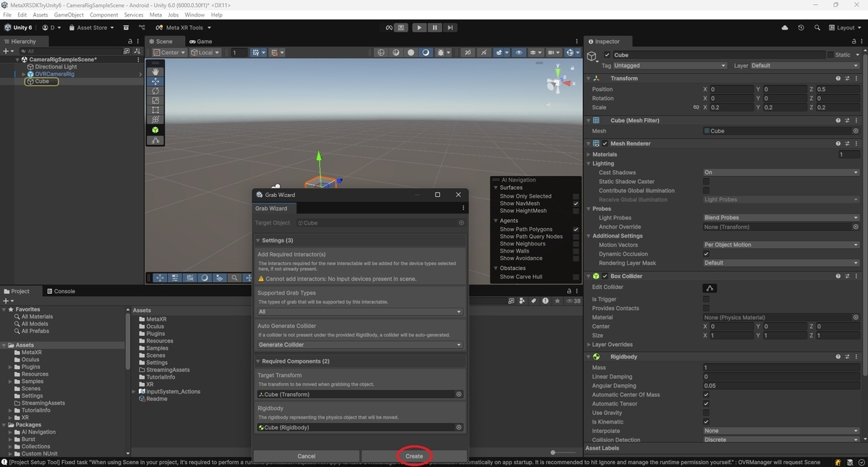This screenshot has width=868, height=467.
Task: Click Cancel button in Grab Wizard
Action: click(x=307, y=456)
